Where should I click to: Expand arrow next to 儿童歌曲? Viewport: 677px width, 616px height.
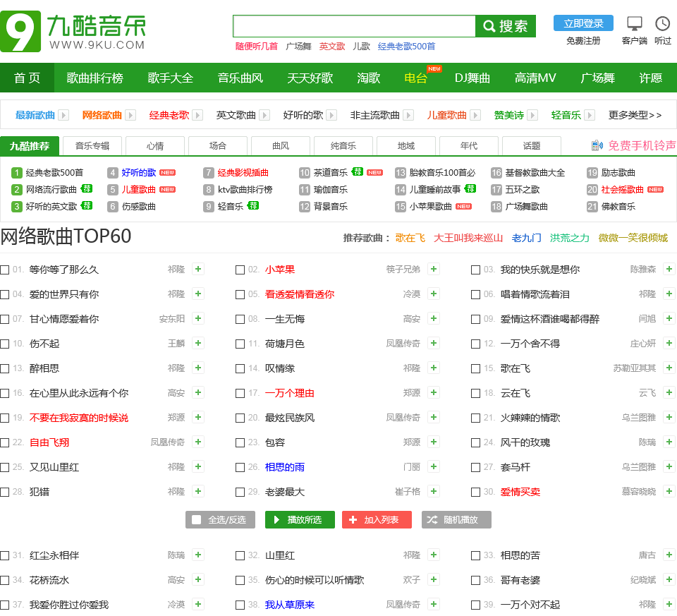475,115
